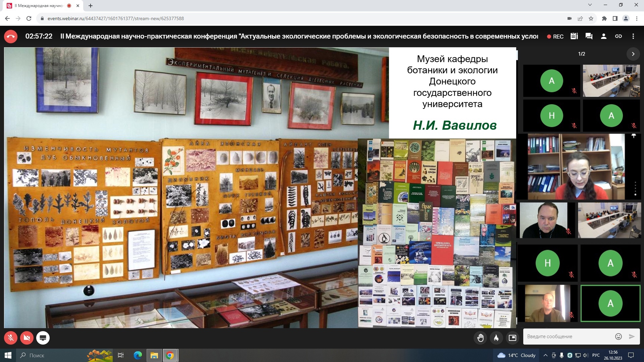Toggle the Chrome side panel

(615, 18)
